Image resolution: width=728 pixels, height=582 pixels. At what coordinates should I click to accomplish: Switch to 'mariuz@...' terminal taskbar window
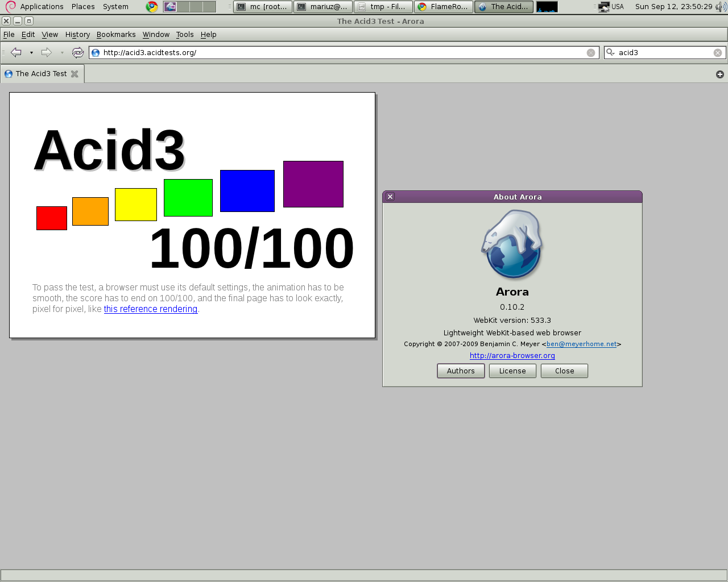(x=322, y=7)
